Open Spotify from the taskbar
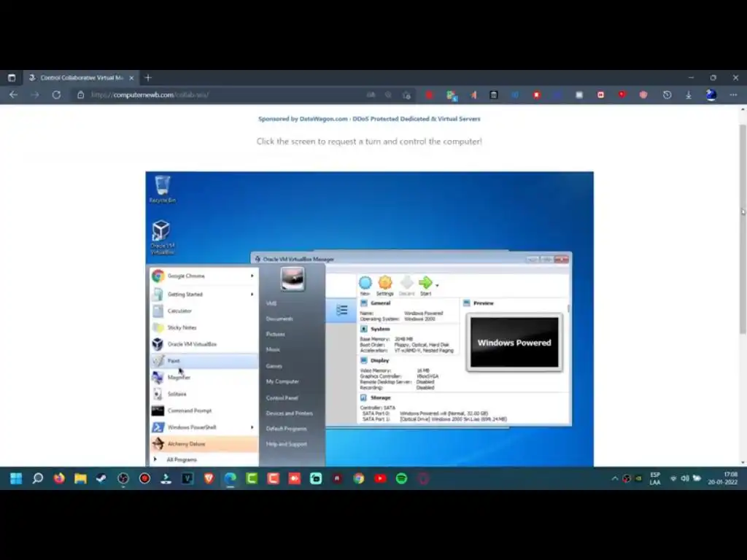Image resolution: width=747 pixels, height=560 pixels. click(402, 478)
